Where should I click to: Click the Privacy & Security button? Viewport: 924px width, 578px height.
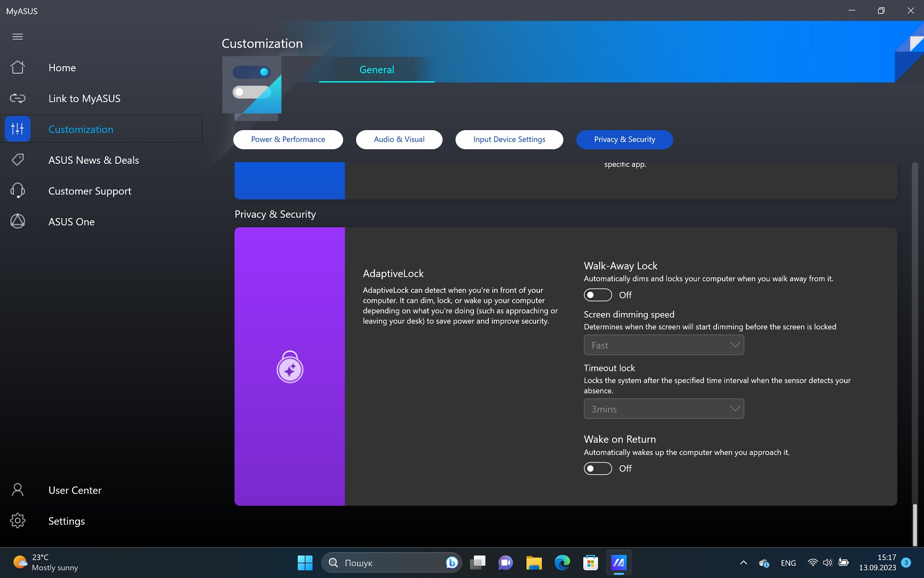(x=625, y=140)
